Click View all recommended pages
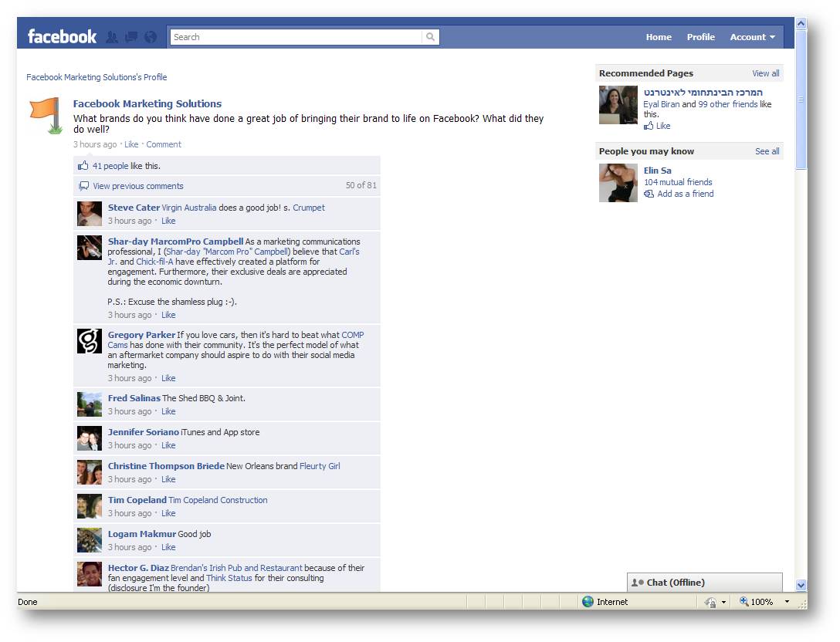The image size is (840, 642). (766, 73)
